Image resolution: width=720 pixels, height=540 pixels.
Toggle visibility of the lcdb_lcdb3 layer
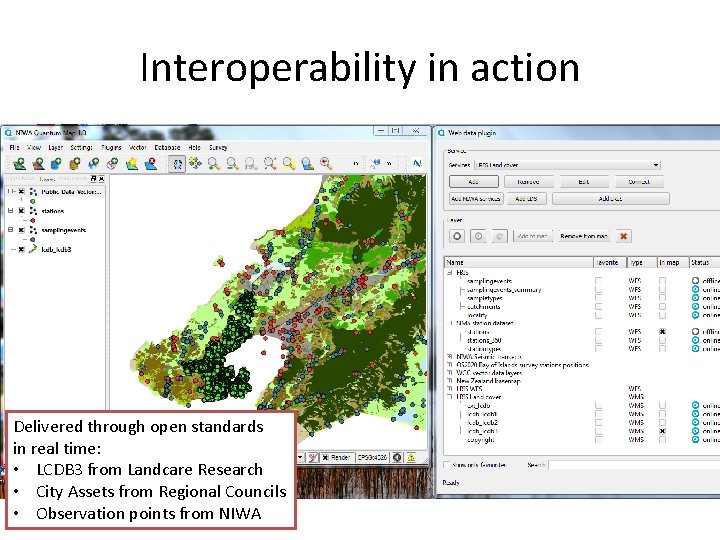[22, 249]
